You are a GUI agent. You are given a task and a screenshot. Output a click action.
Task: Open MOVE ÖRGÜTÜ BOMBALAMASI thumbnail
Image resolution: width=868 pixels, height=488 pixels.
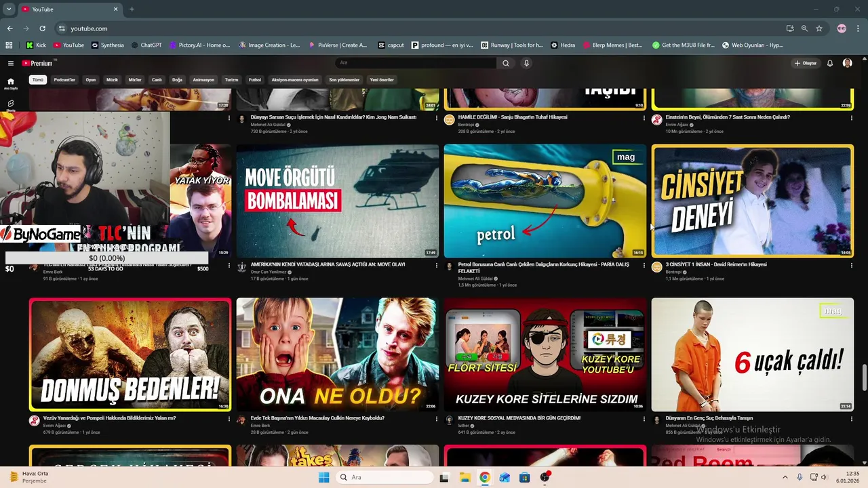[x=337, y=201]
